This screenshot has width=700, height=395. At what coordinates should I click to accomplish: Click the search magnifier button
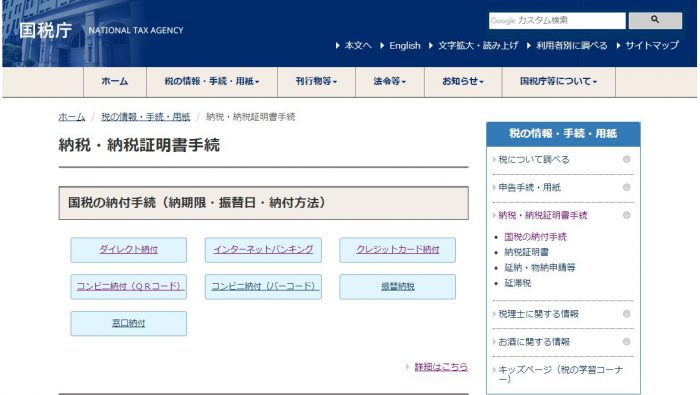[655, 20]
